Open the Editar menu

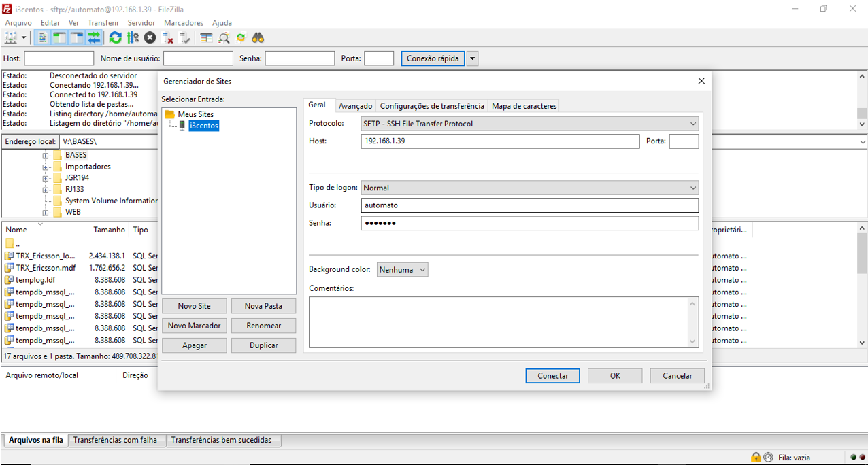click(x=50, y=23)
